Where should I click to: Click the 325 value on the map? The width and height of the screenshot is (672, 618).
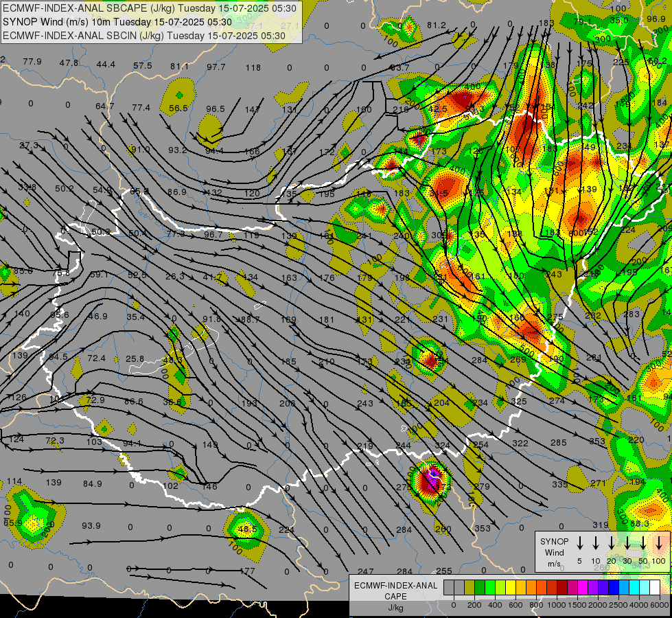coord(519,402)
